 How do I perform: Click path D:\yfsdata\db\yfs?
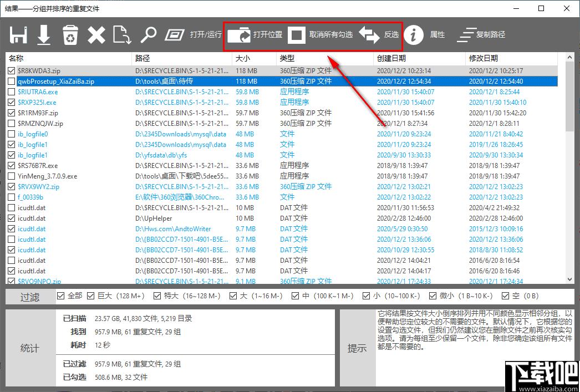coord(161,155)
